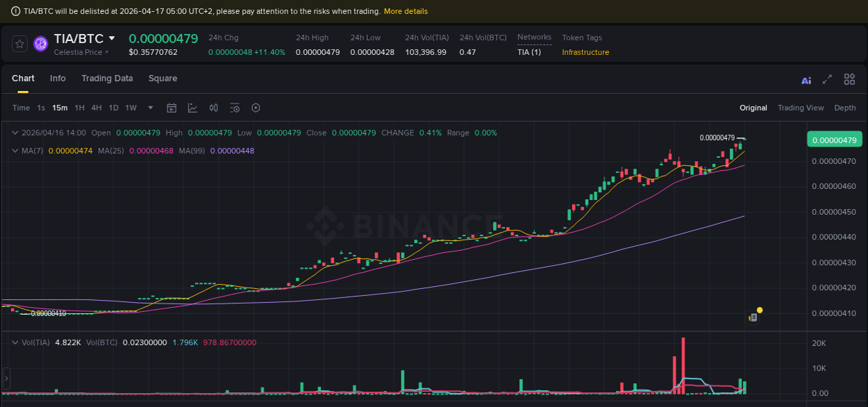The height and width of the screenshot is (407, 868).
Task: Click the MA(25) indicator label
Action: coord(111,151)
